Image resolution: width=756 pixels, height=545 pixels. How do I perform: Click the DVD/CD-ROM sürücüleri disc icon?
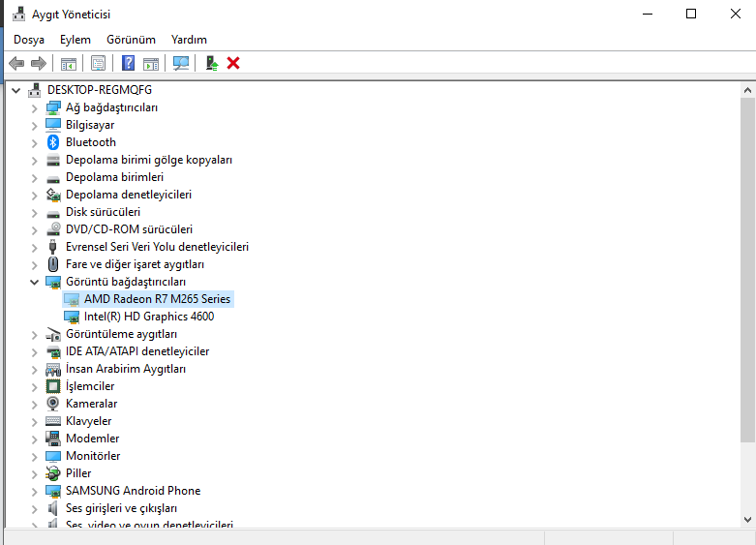click(x=53, y=229)
